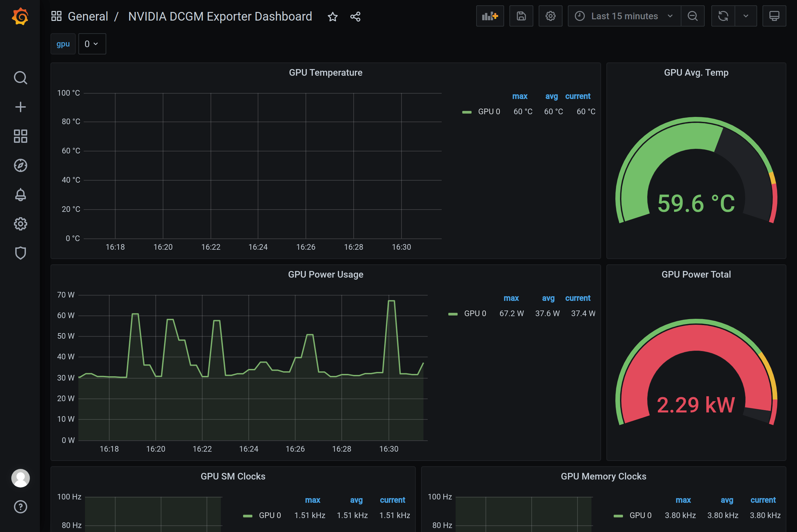Screen dimensions: 797x532
Task: Select the Dashboards grid icon
Action: pyautogui.click(x=20, y=136)
